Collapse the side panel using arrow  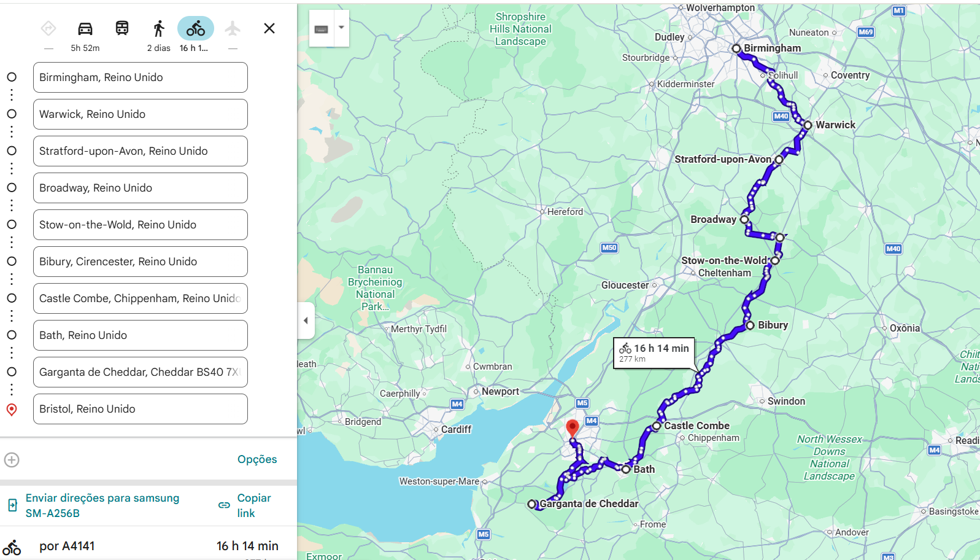tap(306, 321)
